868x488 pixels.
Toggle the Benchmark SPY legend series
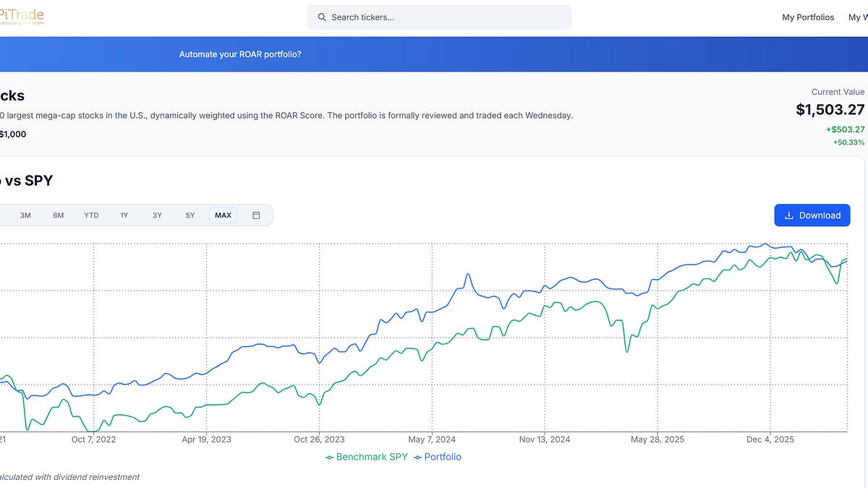click(367, 457)
